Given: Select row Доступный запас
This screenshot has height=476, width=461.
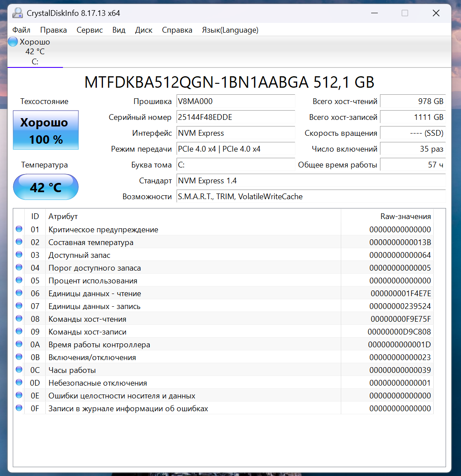Looking at the screenshot, I should pyautogui.click(x=223, y=255).
